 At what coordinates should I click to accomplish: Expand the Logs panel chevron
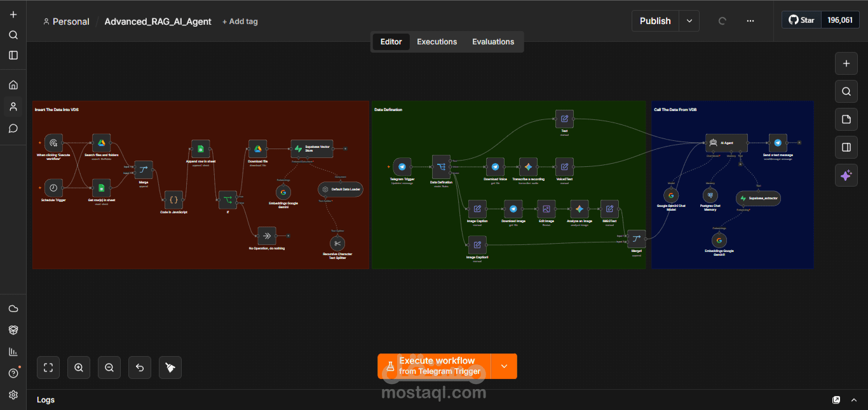pyautogui.click(x=854, y=400)
